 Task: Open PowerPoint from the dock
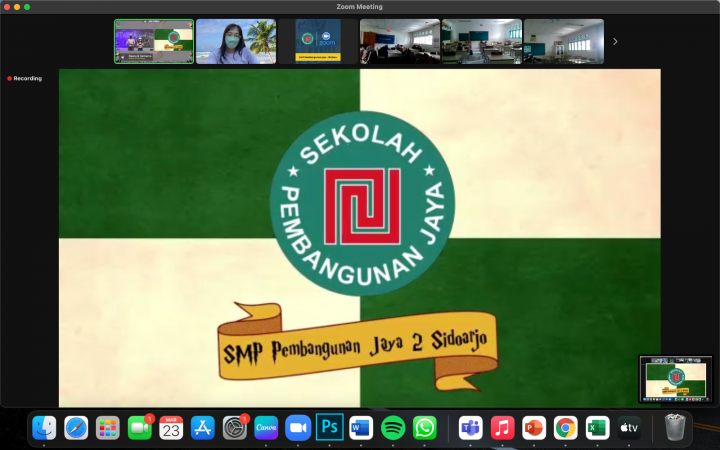coord(534,428)
